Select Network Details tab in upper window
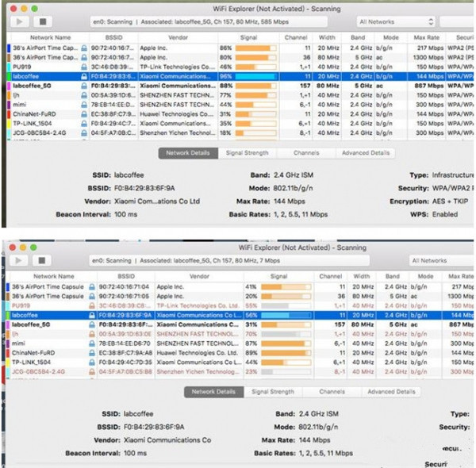 (188, 153)
